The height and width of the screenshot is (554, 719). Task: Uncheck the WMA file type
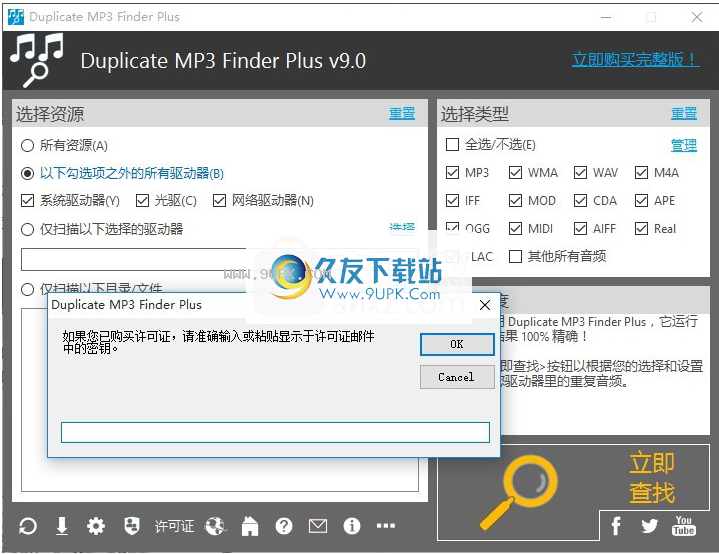click(515, 173)
